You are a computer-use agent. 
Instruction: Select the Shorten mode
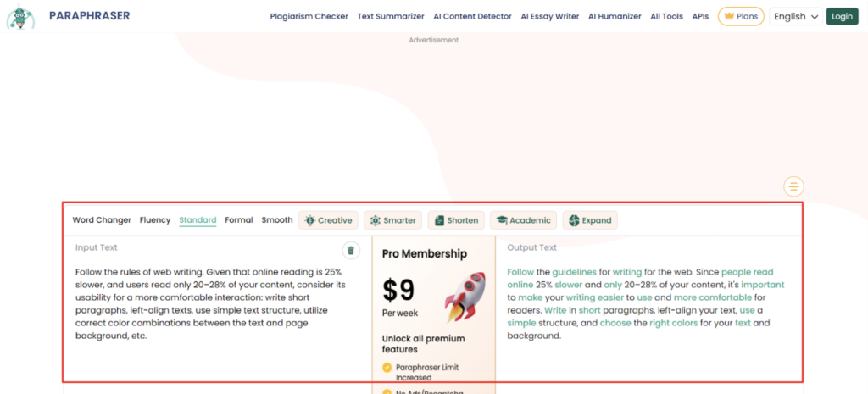pyautogui.click(x=456, y=220)
